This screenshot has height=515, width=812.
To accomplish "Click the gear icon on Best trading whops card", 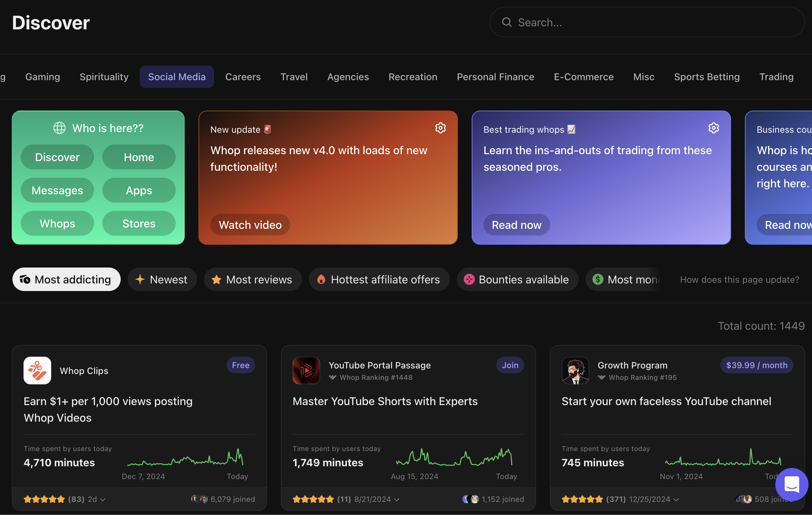I will (x=713, y=128).
